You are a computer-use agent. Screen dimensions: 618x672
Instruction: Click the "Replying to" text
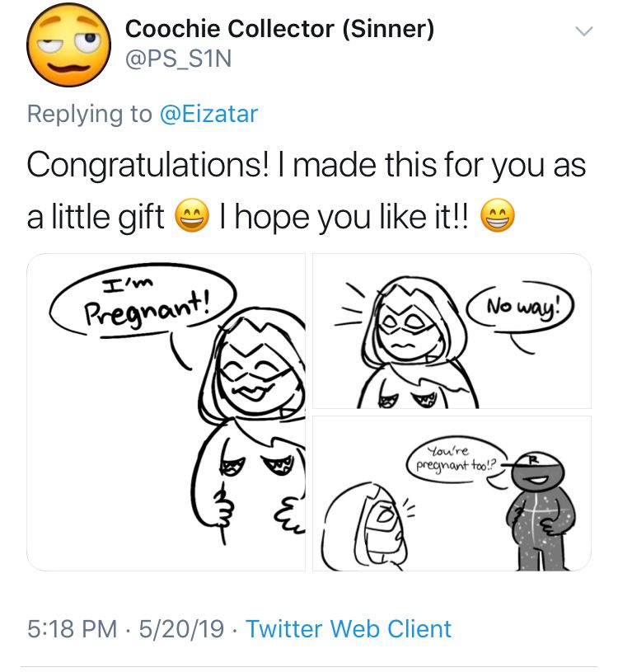click(90, 114)
